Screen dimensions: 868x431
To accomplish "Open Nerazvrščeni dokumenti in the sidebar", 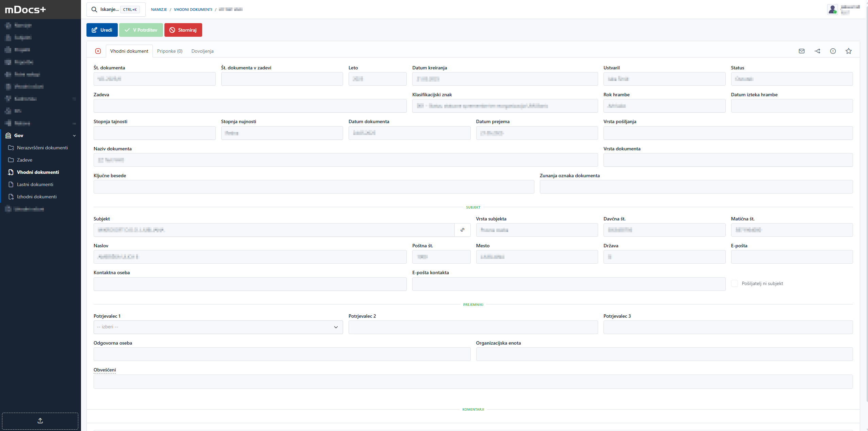I will point(42,148).
